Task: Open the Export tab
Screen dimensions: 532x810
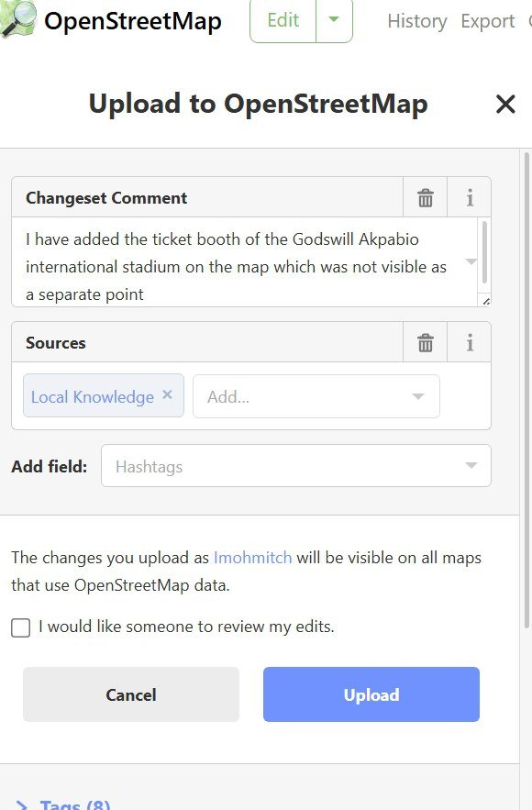Action: point(488,21)
